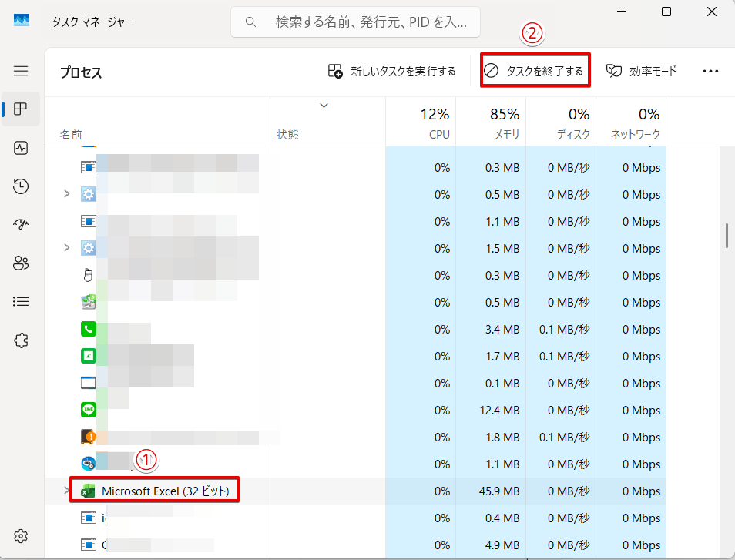Open the Users sidebar icon

coord(21,263)
